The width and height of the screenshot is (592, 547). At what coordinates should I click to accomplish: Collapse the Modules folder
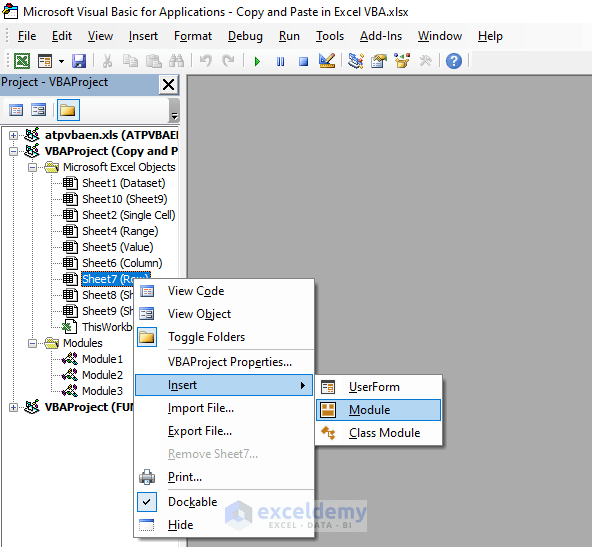(32, 343)
